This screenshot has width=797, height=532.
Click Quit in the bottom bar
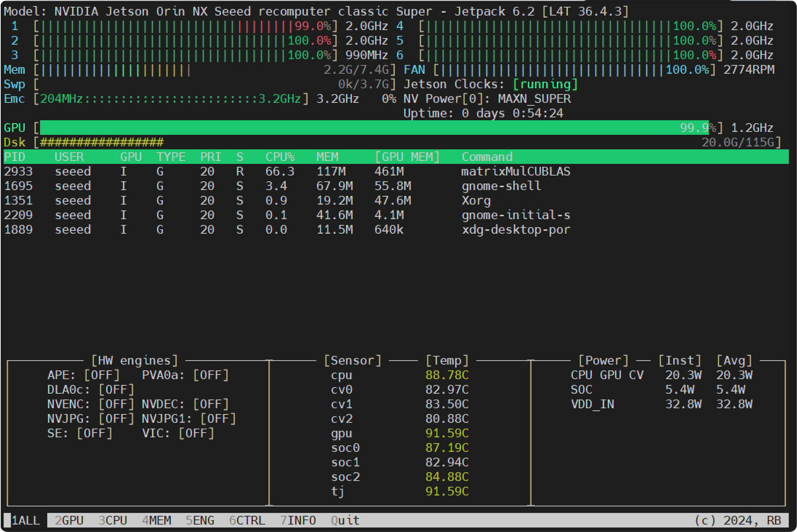[345, 521]
